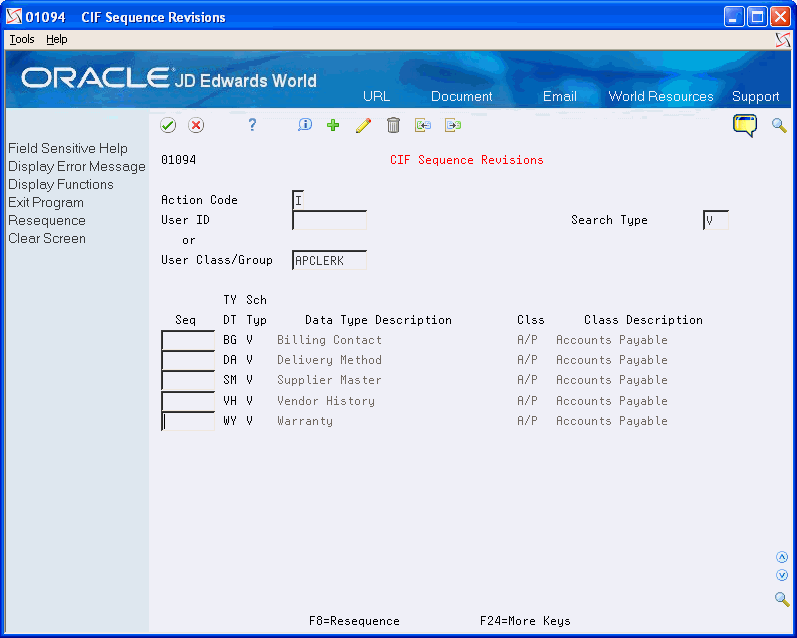Click the User ID field
The height and width of the screenshot is (638, 797).
click(329, 220)
